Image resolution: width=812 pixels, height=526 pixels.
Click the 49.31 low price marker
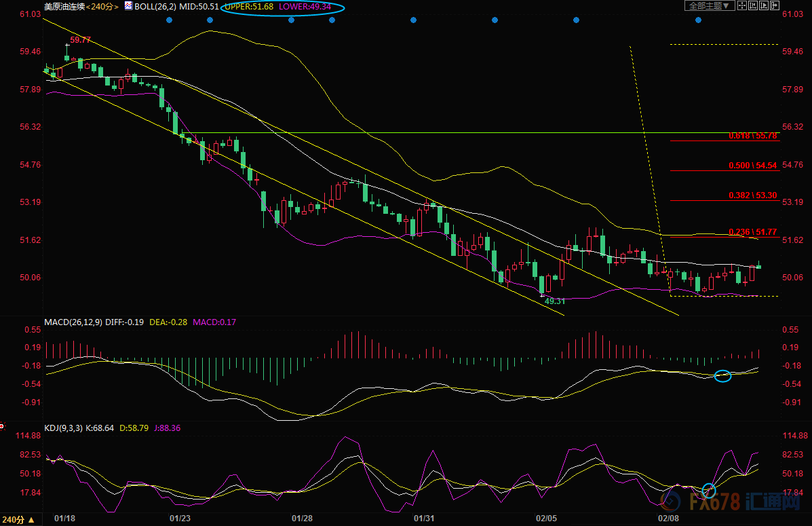(555, 300)
